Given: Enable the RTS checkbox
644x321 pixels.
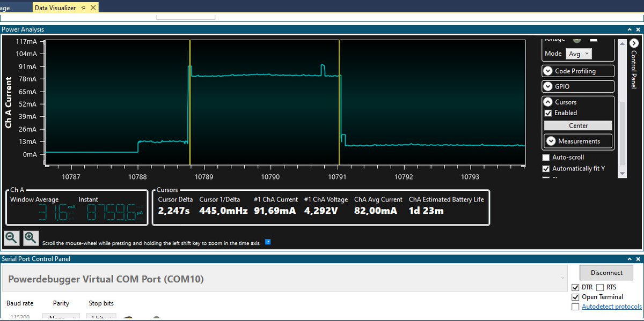Looking at the screenshot, I should tap(600, 287).
